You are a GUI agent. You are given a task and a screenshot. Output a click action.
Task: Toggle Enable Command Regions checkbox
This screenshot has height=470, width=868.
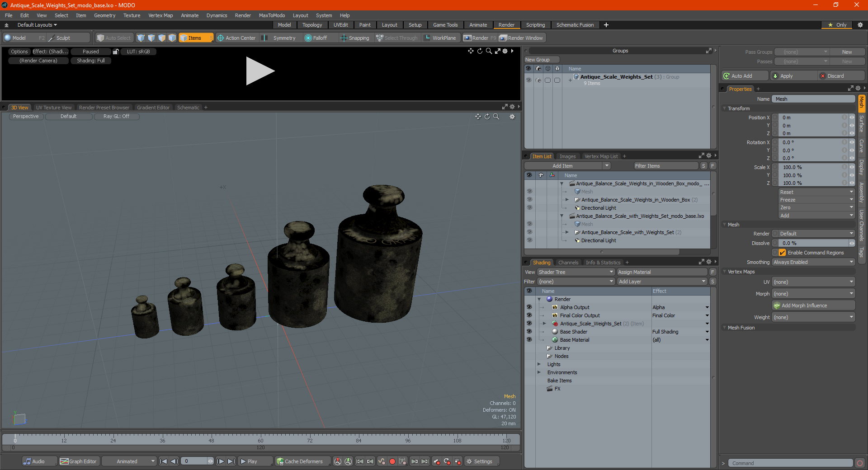(x=783, y=253)
